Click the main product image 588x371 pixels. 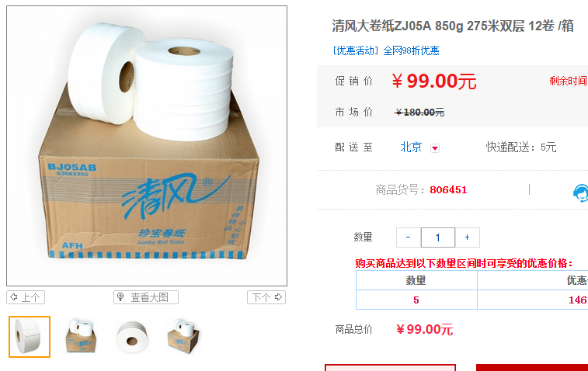147,146
